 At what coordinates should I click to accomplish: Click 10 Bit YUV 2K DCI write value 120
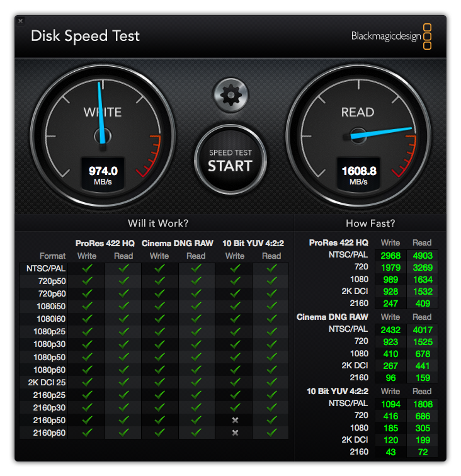coord(390,440)
